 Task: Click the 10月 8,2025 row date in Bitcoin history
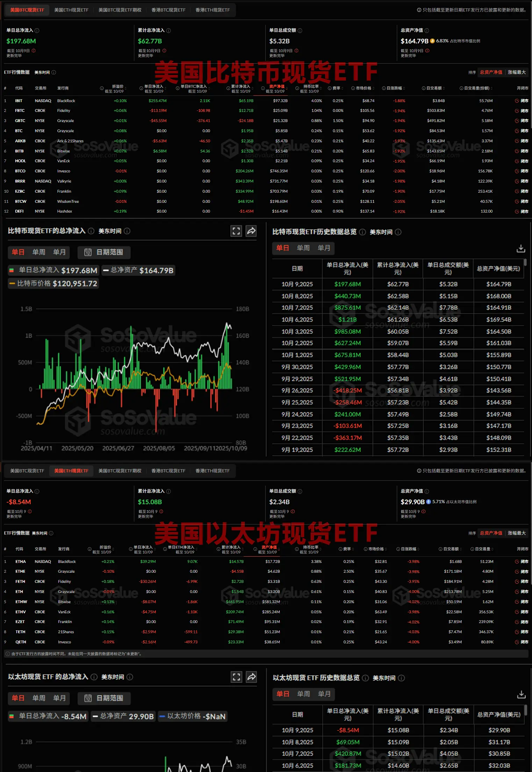point(297,296)
